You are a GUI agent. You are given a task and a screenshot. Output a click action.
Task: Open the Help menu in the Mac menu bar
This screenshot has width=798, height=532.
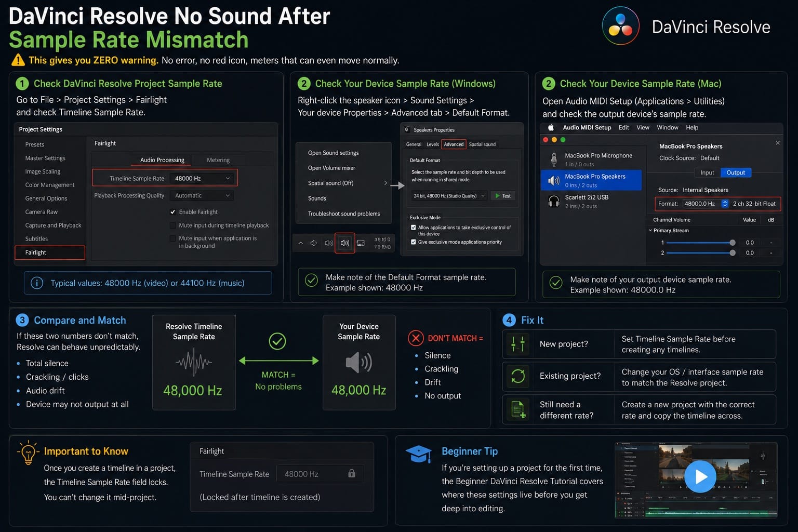pos(692,127)
